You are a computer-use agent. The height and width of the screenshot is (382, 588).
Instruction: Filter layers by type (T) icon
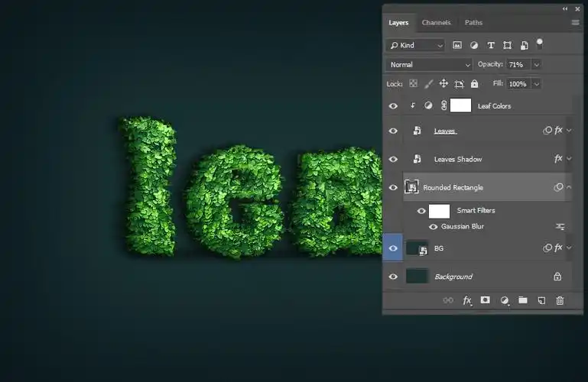coord(491,46)
